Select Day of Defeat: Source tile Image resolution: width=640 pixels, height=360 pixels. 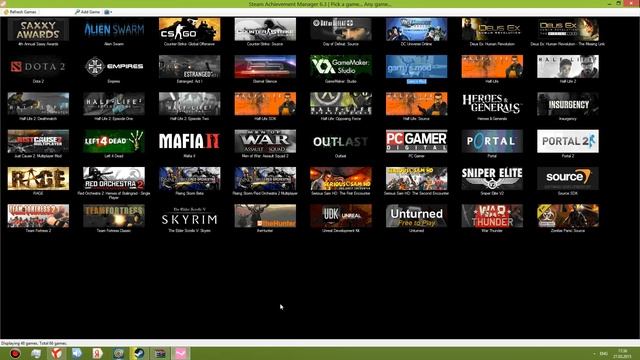(x=341, y=29)
